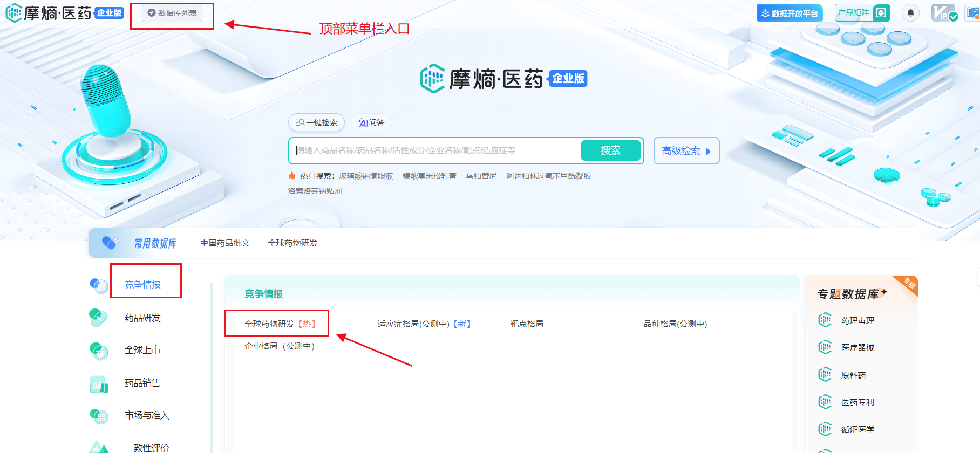Click the icon next to 原料药
980x453 pixels.
825,374
